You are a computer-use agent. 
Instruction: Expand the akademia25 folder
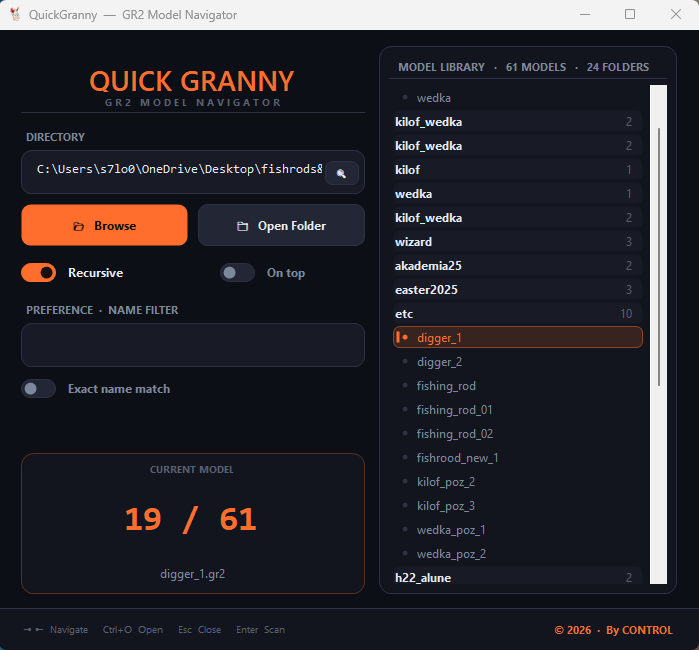click(x=518, y=266)
